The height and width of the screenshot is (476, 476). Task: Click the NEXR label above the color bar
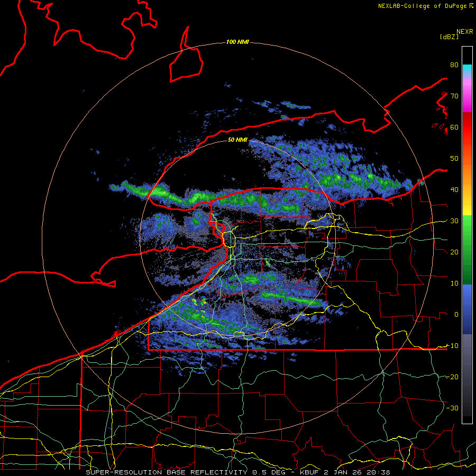465,32
